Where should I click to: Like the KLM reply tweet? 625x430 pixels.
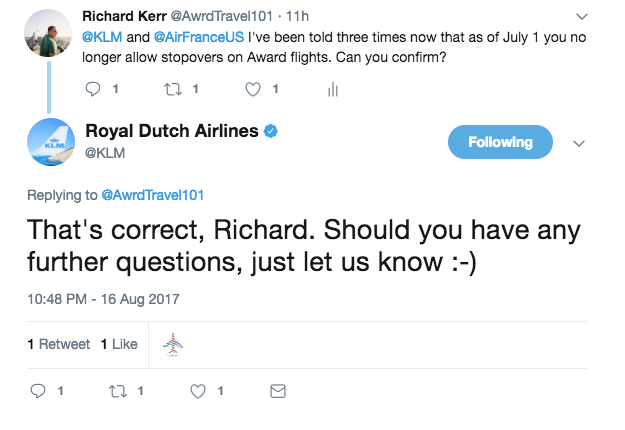point(198,390)
